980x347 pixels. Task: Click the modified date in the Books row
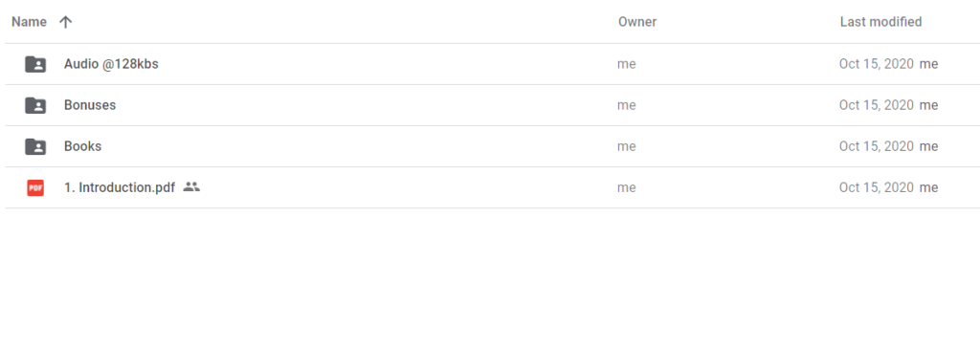tap(877, 146)
